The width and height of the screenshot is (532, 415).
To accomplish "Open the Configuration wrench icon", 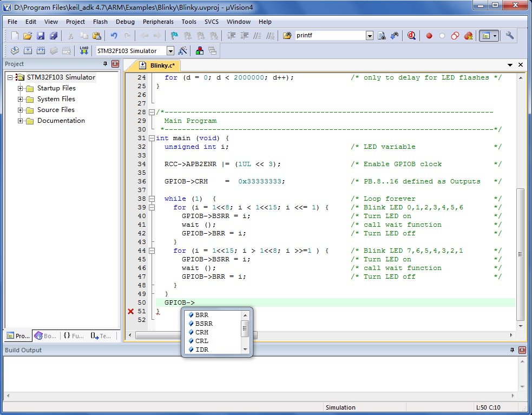I will pos(510,36).
